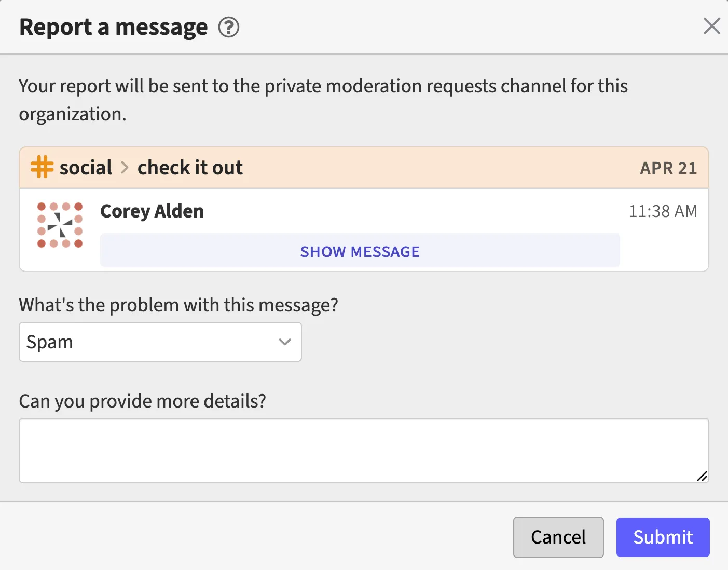Click the chevron between social and topic
Image resolution: width=728 pixels, height=570 pixels.
tap(125, 168)
